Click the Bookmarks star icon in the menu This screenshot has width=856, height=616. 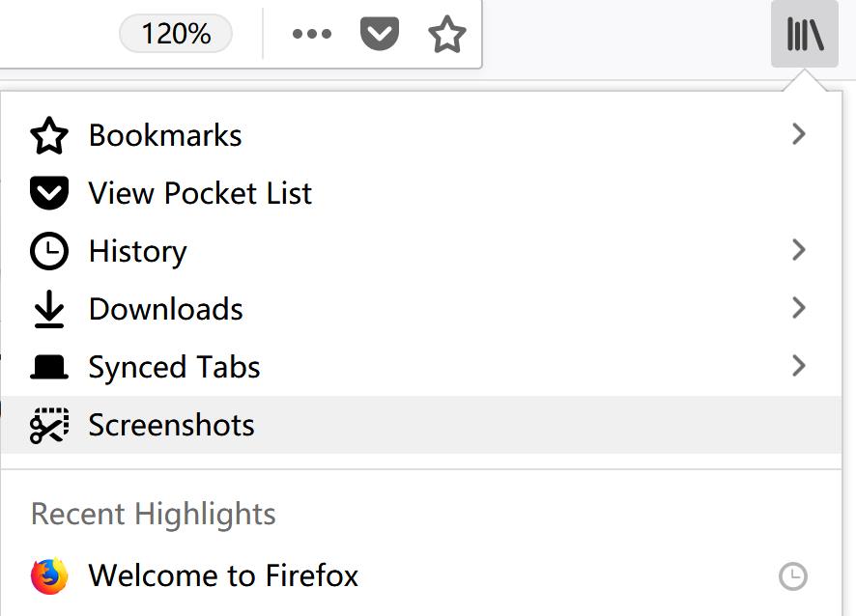pyautogui.click(x=49, y=136)
